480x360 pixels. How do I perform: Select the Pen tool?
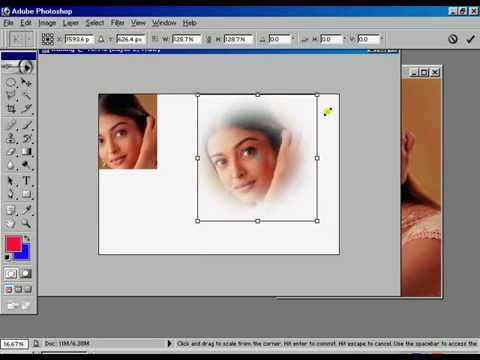11,194
